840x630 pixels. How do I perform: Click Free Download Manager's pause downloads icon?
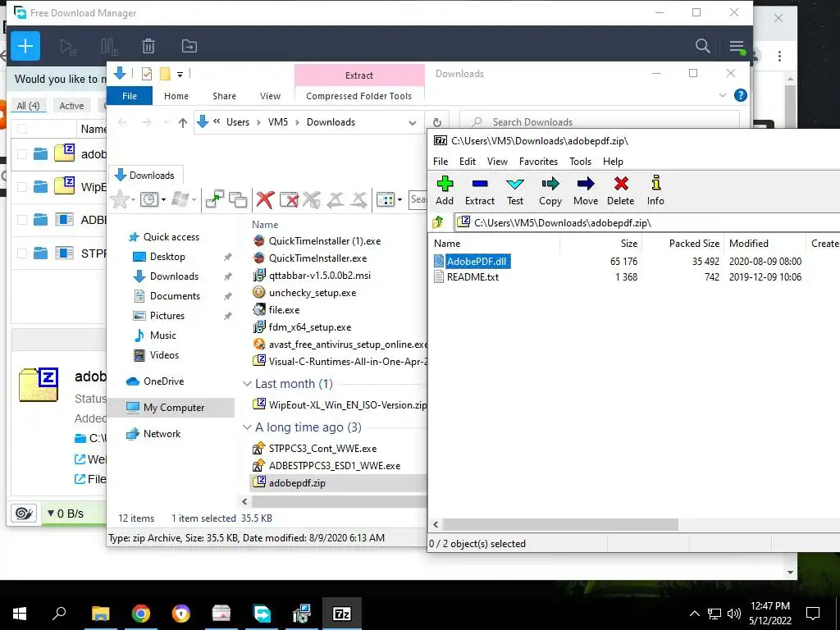coord(109,47)
